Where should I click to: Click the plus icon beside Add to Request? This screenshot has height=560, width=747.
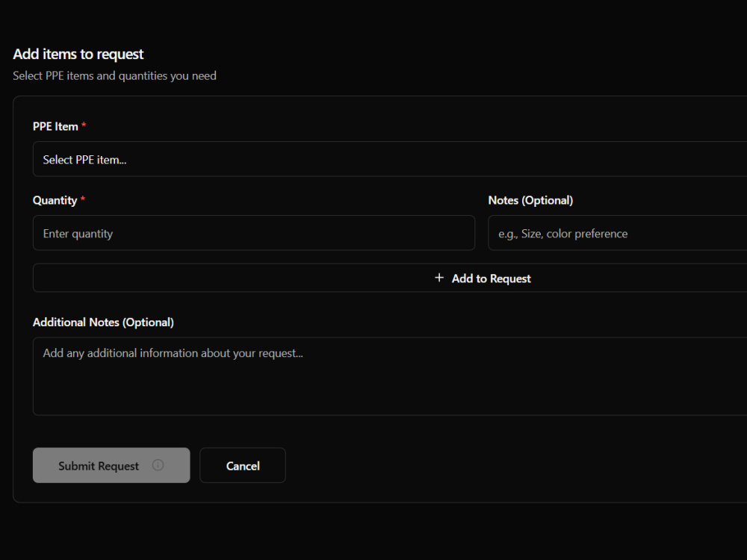(x=439, y=278)
